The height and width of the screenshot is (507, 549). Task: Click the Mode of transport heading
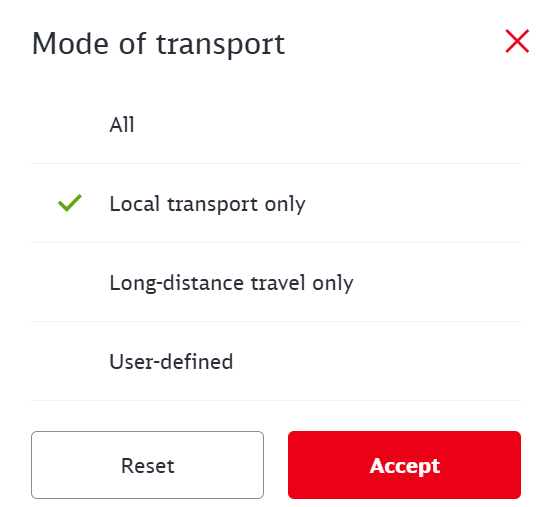pos(158,44)
